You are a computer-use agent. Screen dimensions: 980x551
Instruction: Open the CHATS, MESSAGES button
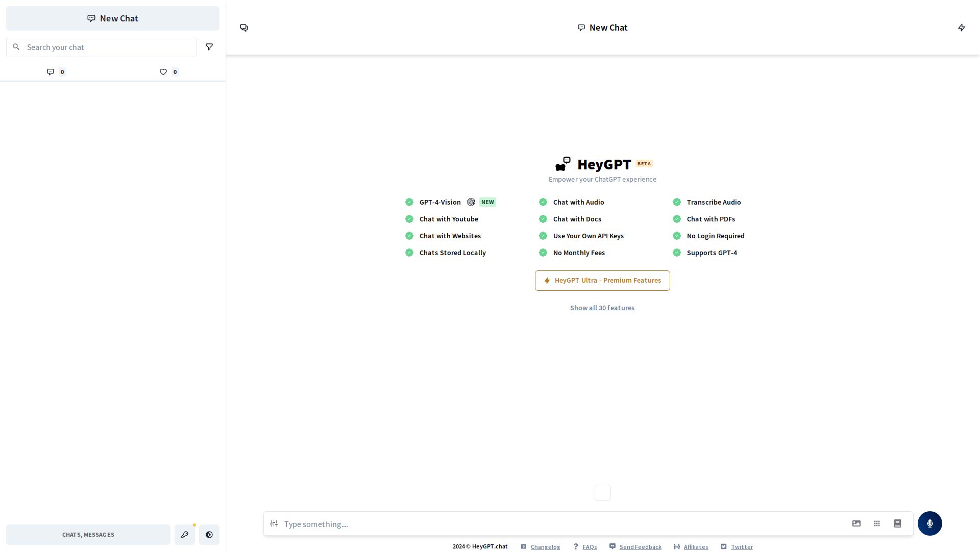tap(88, 535)
